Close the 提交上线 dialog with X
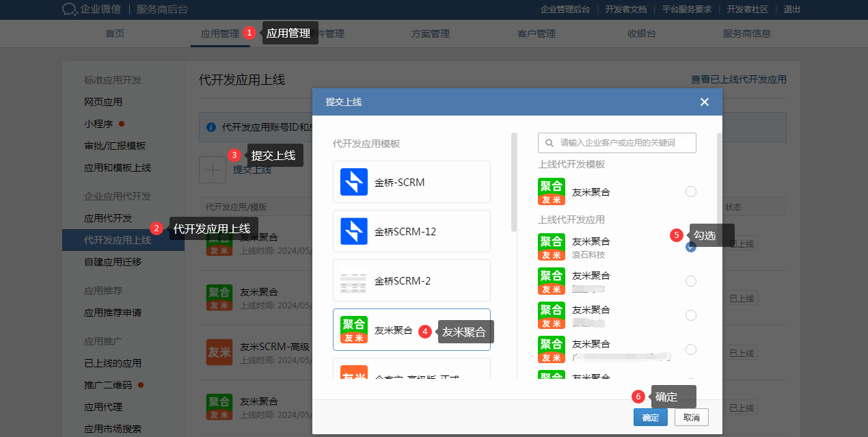 click(x=705, y=102)
